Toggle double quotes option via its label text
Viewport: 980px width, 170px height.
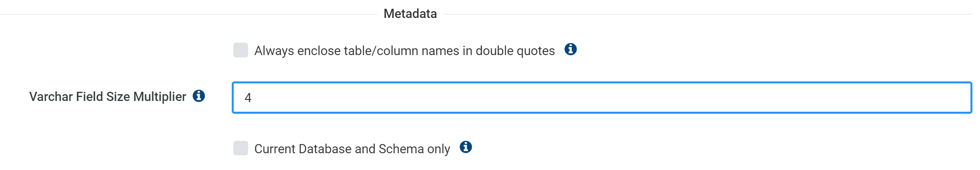tap(404, 51)
